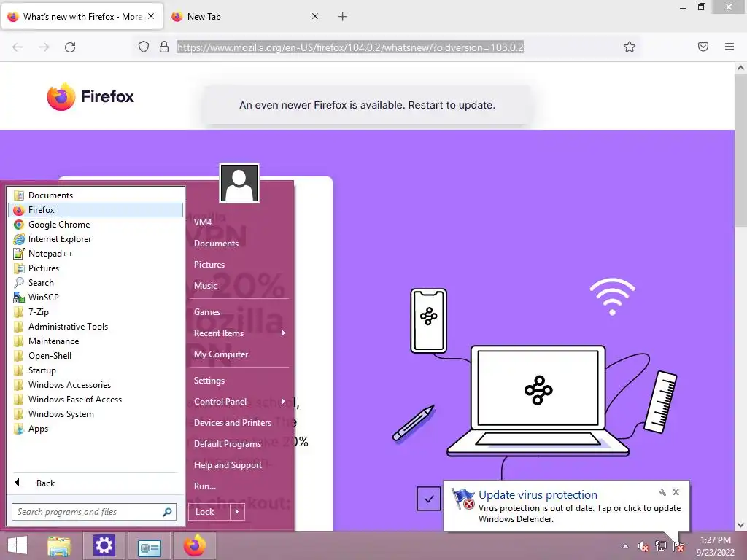Image resolution: width=747 pixels, height=560 pixels.
Task: Click the Search programs and files box
Action: click(x=94, y=512)
